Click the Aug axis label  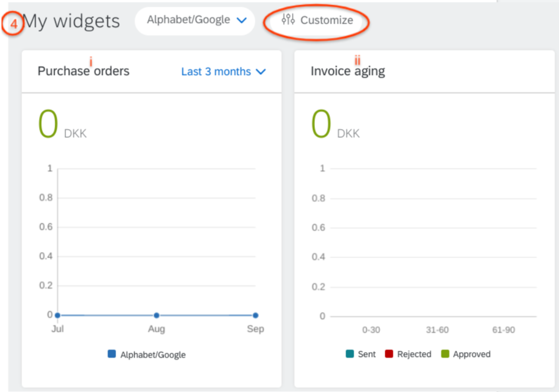pos(156,329)
